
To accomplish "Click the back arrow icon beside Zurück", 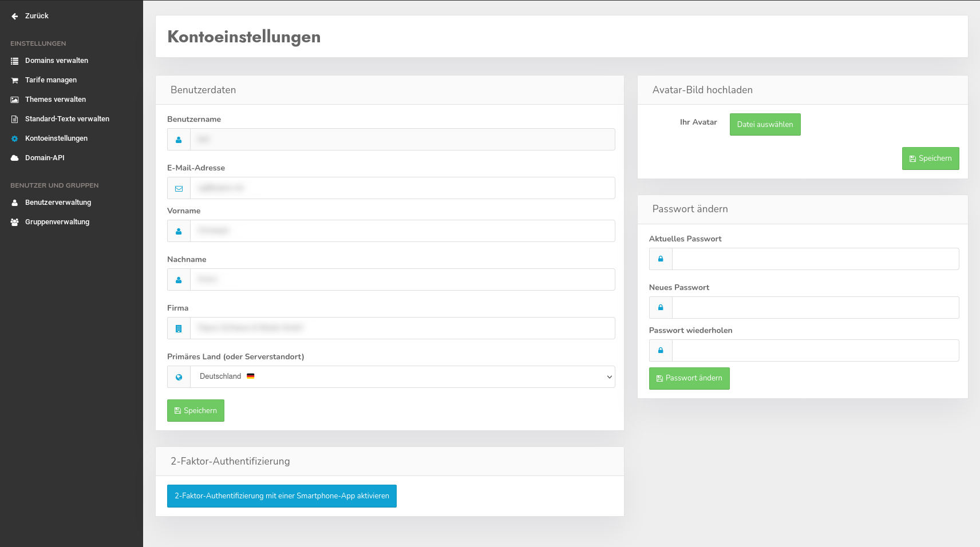I will [x=15, y=16].
